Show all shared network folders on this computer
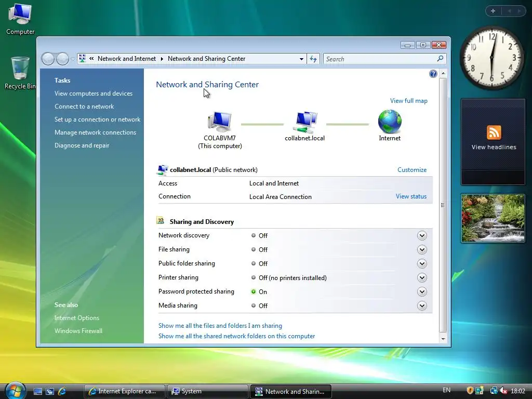532x399 pixels. pos(236,336)
